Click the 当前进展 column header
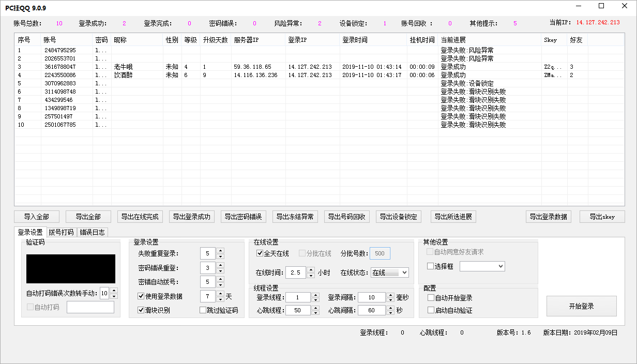Screen dimensions: 637x364 click(490, 40)
